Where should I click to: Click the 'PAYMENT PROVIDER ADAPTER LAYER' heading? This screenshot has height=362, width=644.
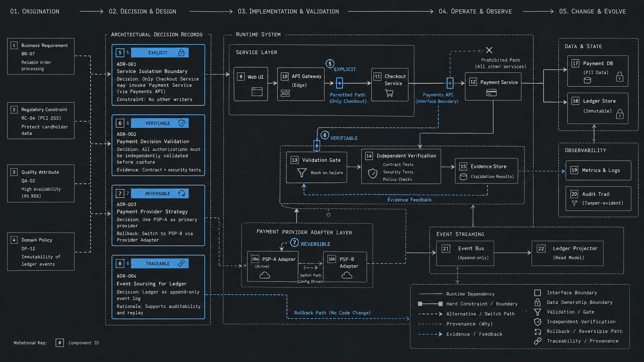(x=304, y=232)
